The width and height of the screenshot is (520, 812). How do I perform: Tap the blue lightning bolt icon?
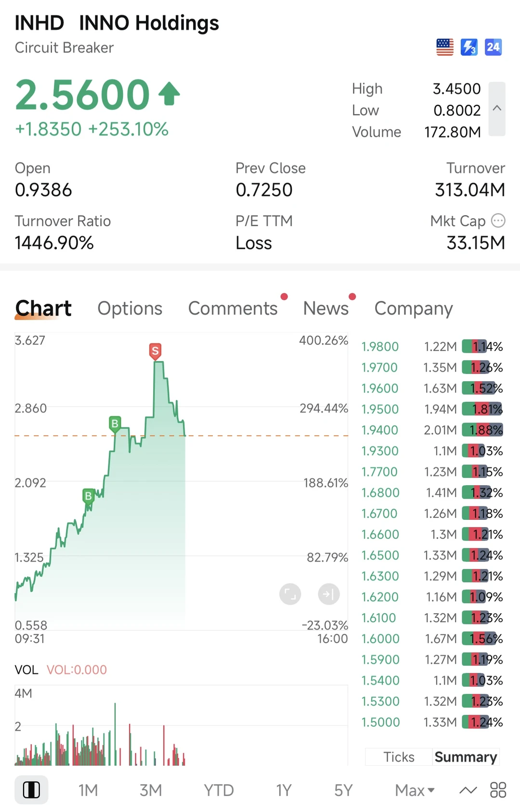[469, 47]
